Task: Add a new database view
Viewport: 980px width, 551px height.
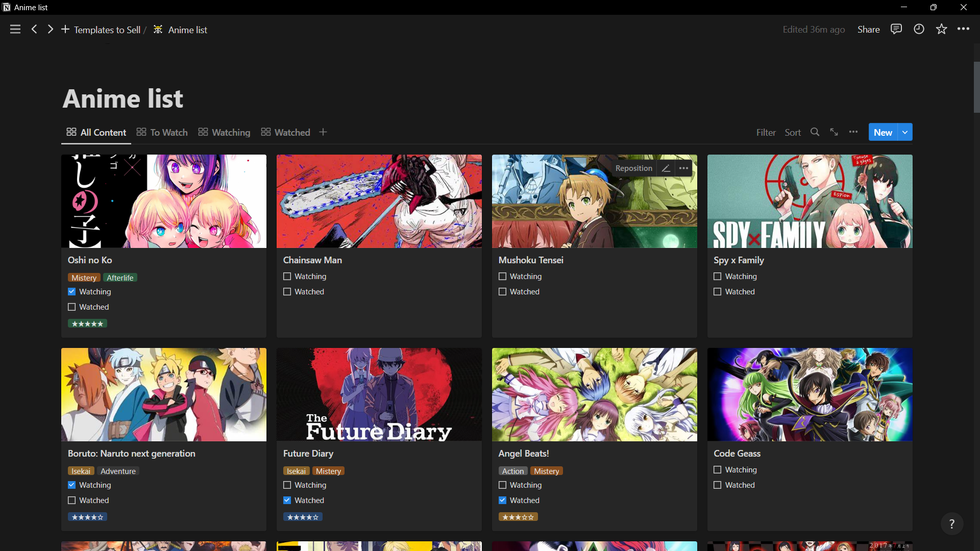Action: pos(323,132)
